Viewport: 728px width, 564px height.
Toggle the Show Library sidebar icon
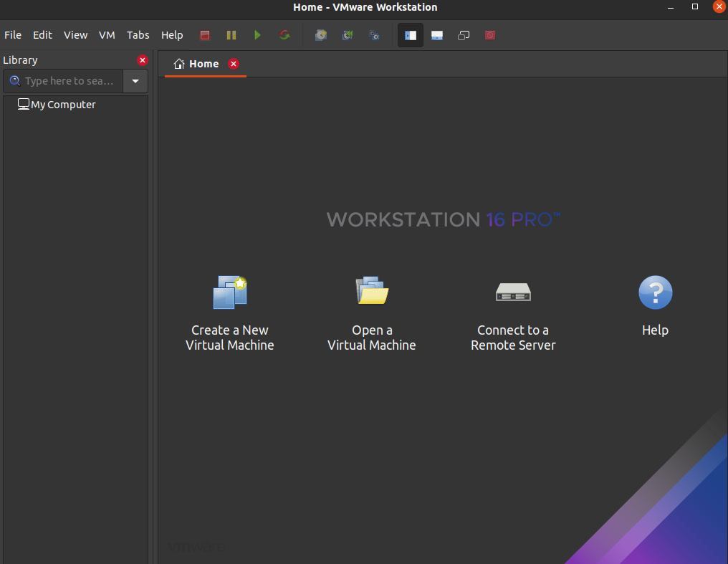[411, 35]
